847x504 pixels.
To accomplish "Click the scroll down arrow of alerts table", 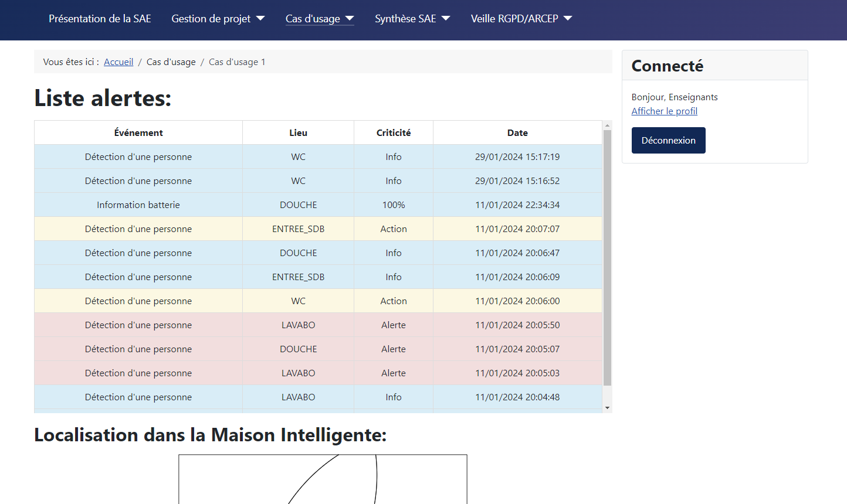I will [x=607, y=408].
